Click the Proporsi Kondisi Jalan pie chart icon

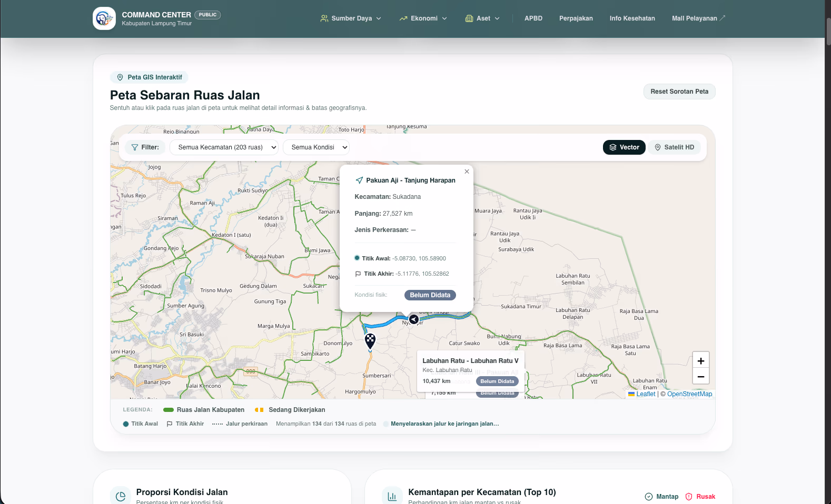coord(121,496)
